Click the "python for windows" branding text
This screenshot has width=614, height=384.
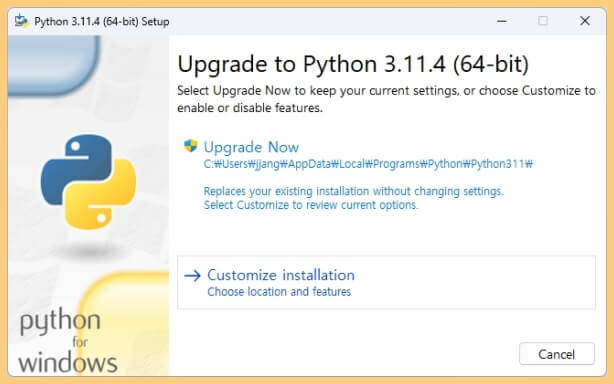point(67,341)
